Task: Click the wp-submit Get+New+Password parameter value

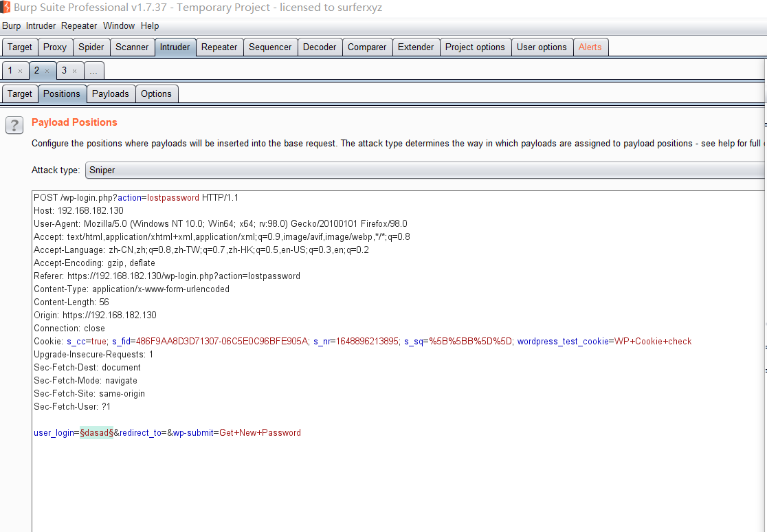Action: click(260, 432)
